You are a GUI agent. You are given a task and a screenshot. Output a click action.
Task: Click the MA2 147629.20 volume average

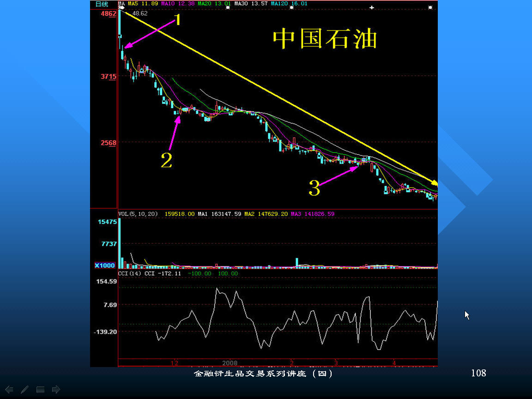click(x=266, y=214)
